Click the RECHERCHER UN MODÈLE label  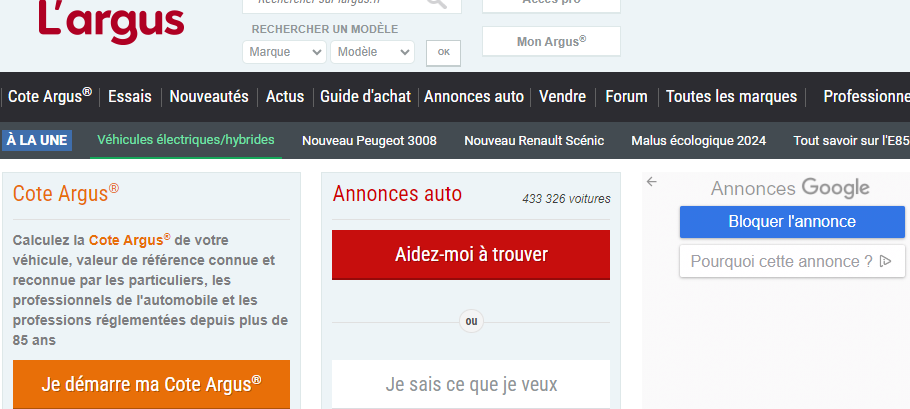(325, 30)
